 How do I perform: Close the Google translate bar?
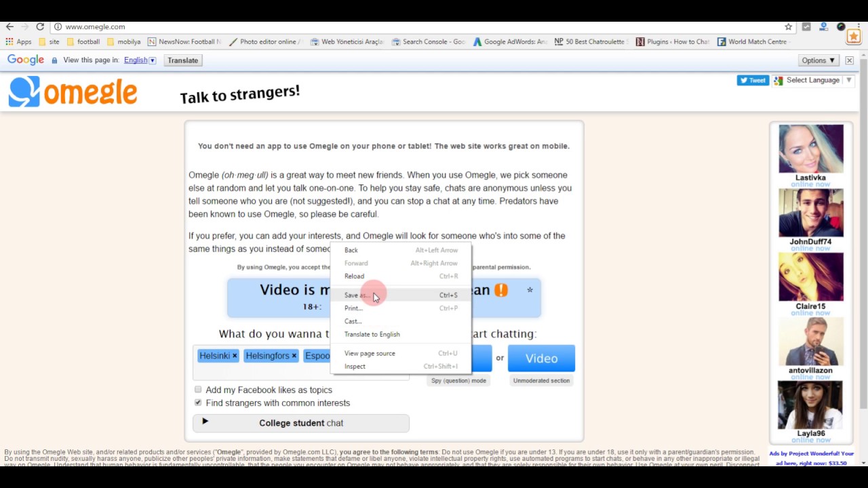849,60
